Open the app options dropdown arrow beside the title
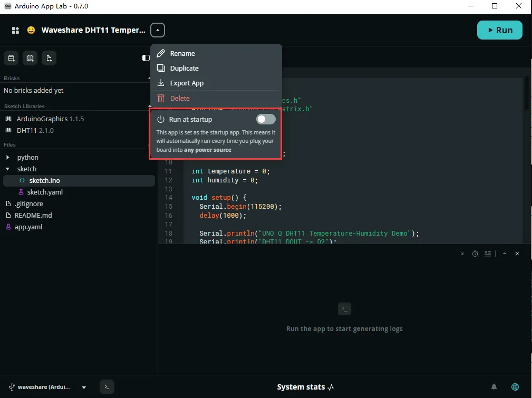This screenshot has width=532, height=398. 158,30
